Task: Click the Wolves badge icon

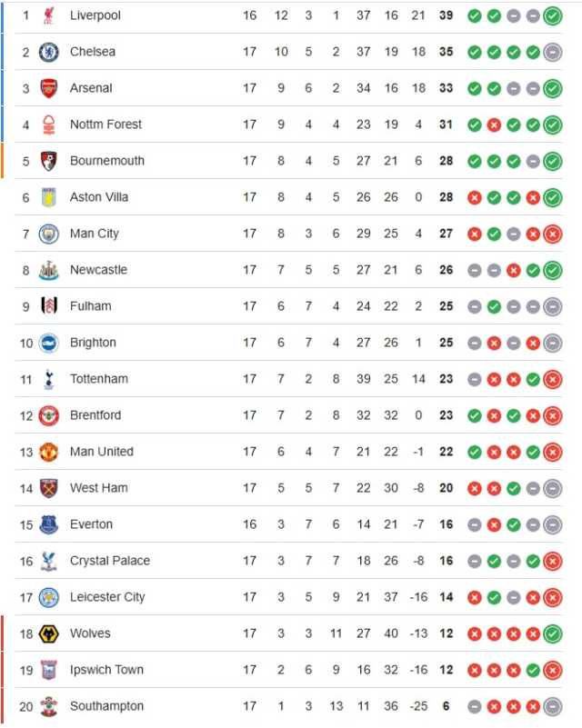Action: coord(49,633)
